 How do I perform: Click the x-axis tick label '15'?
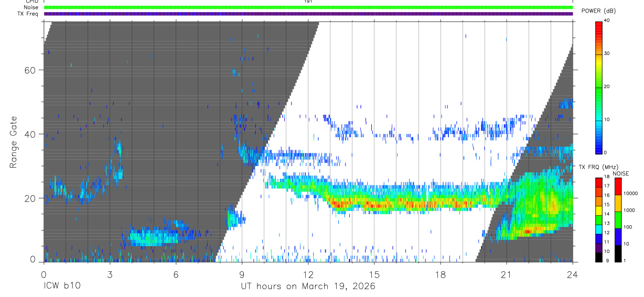[x=374, y=273]
